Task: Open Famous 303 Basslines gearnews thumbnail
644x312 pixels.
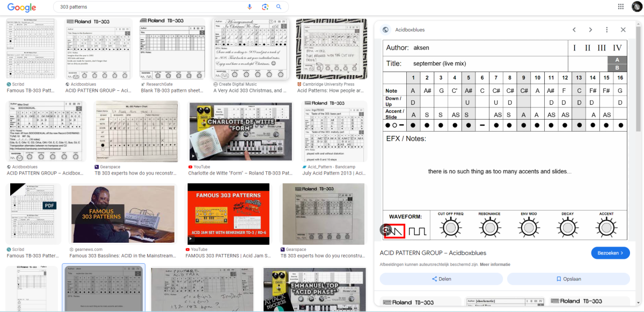Action: 123,214
